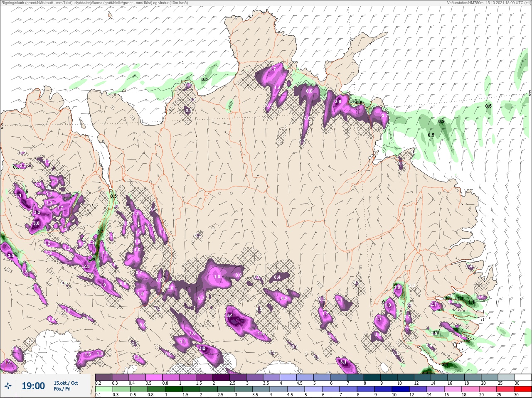Viewport: 532px width, 398px height.
Task: Click the date text 15.okt./ Oct
Action: point(66,383)
